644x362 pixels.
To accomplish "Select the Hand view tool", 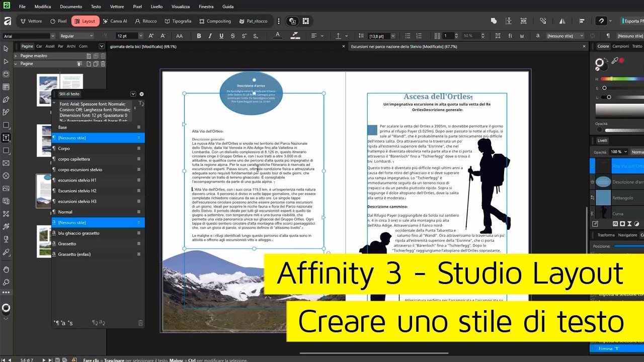I will pyautogui.click(x=6, y=270).
